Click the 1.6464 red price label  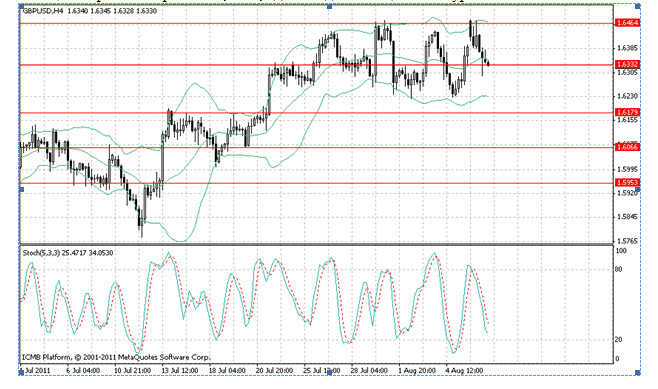[627, 23]
